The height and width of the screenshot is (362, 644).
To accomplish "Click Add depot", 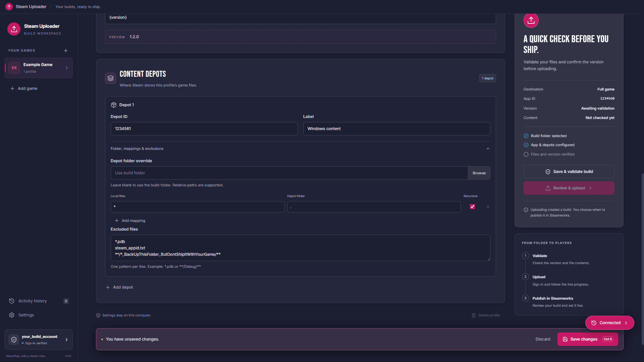I will tap(120, 287).
